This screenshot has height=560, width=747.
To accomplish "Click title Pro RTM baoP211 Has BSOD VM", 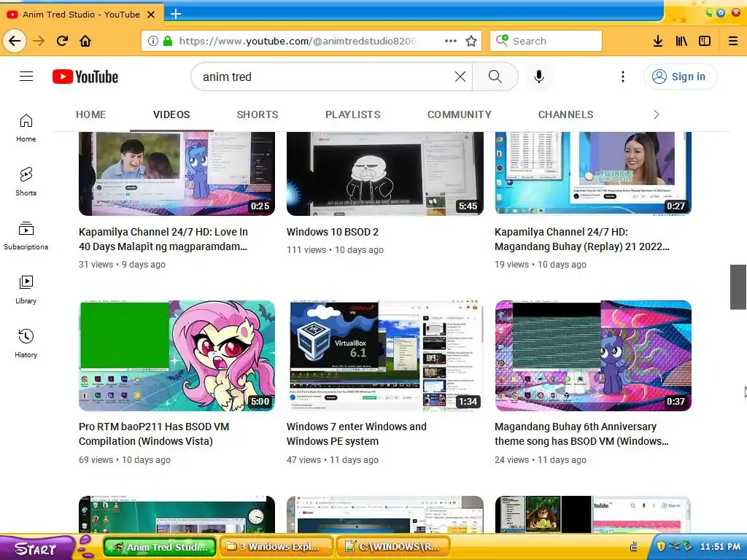I will [x=154, y=434].
